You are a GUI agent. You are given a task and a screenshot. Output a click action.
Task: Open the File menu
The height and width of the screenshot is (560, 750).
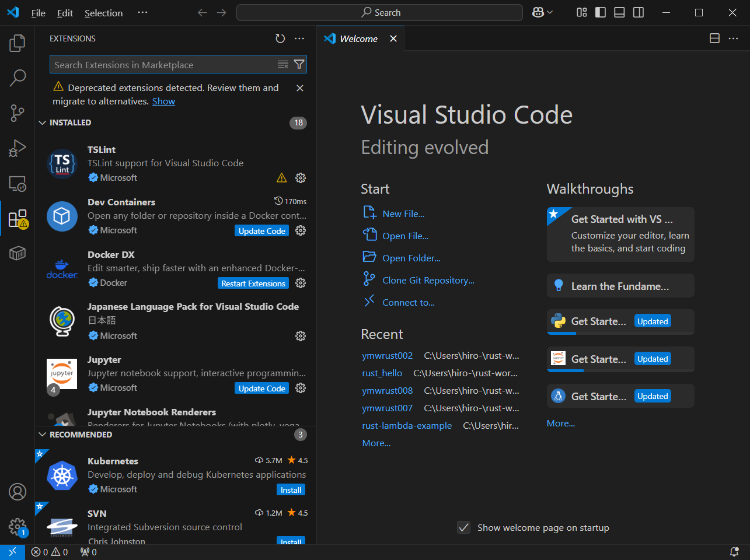click(x=38, y=13)
